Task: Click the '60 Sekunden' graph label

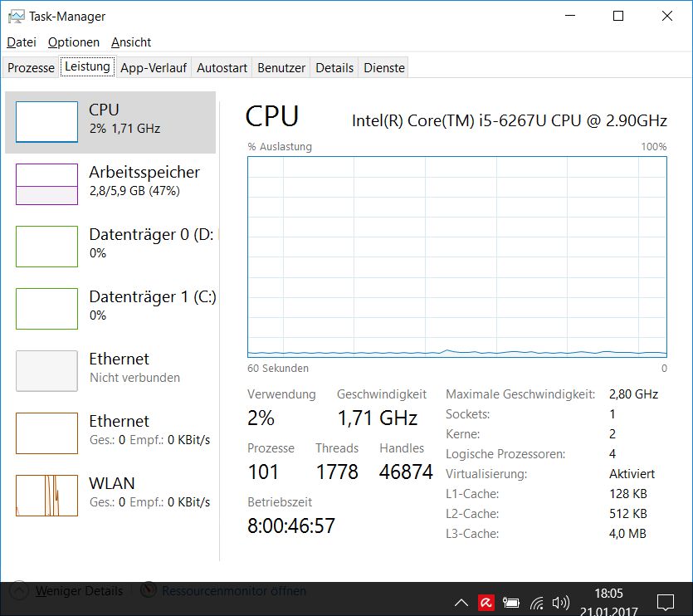Action: (x=277, y=369)
